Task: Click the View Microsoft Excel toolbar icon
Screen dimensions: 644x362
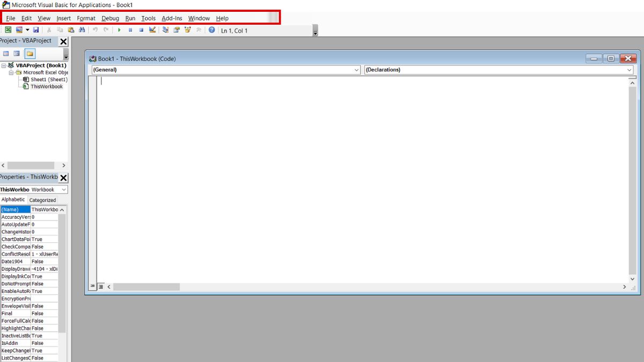Action: point(8,30)
